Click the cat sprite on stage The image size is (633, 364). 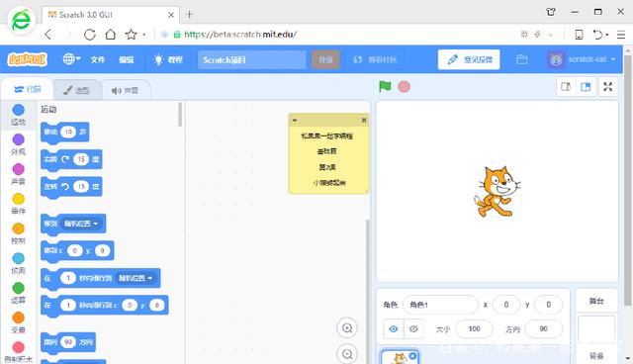tap(497, 192)
